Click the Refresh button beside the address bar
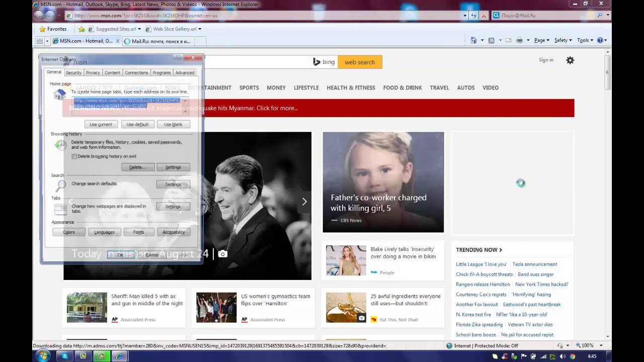Screen dimensions: 644x362 pos(474,16)
